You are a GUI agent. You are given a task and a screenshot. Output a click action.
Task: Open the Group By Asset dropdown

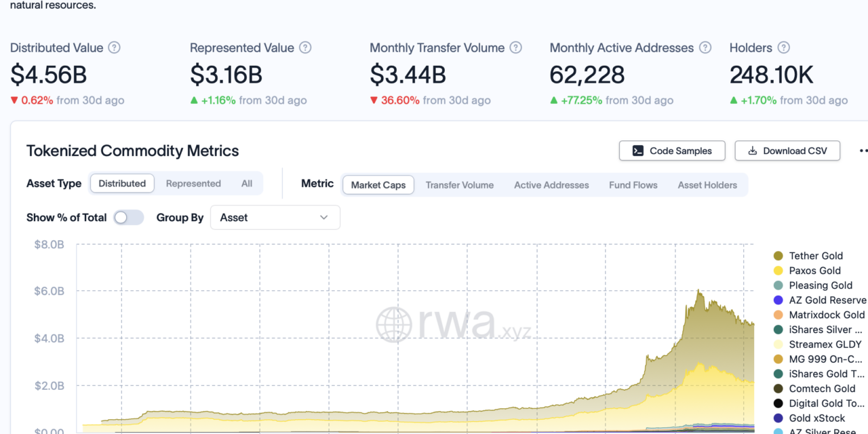[x=275, y=218]
